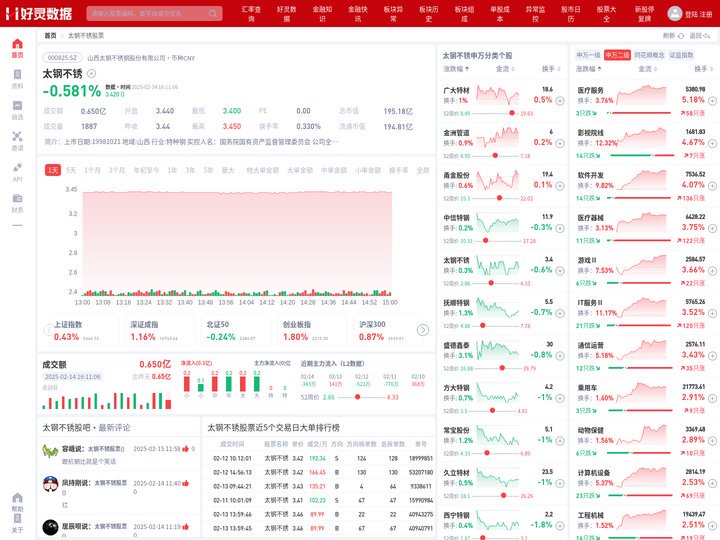This screenshot has height=540, width=720.
Task: Select the 年初至今 chart range
Action: [x=146, y=170]
